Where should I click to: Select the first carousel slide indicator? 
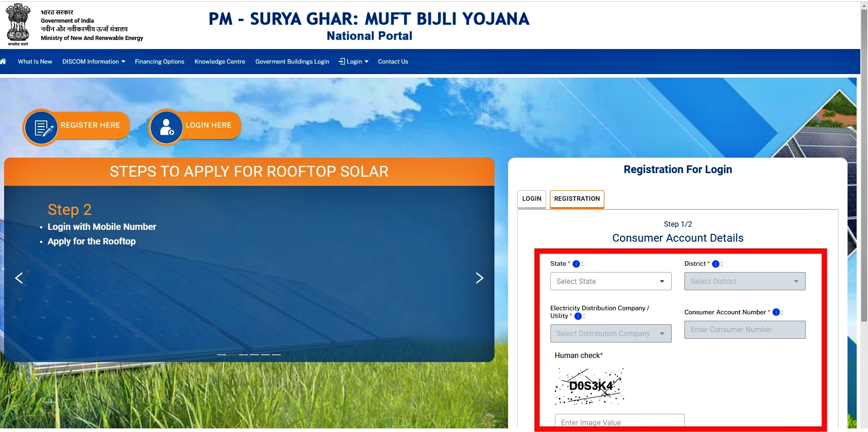(222, 354)
